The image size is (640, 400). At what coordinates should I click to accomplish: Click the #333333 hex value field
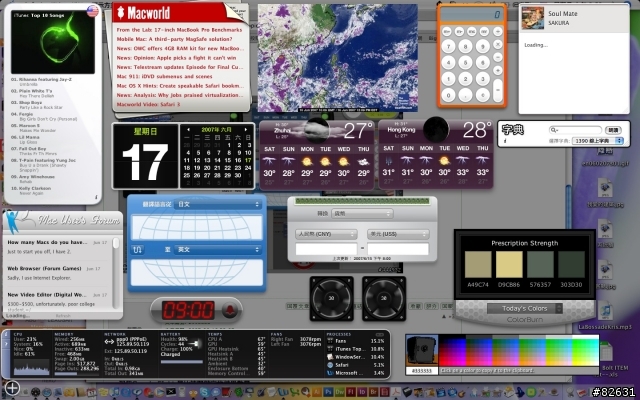[422, 371]
